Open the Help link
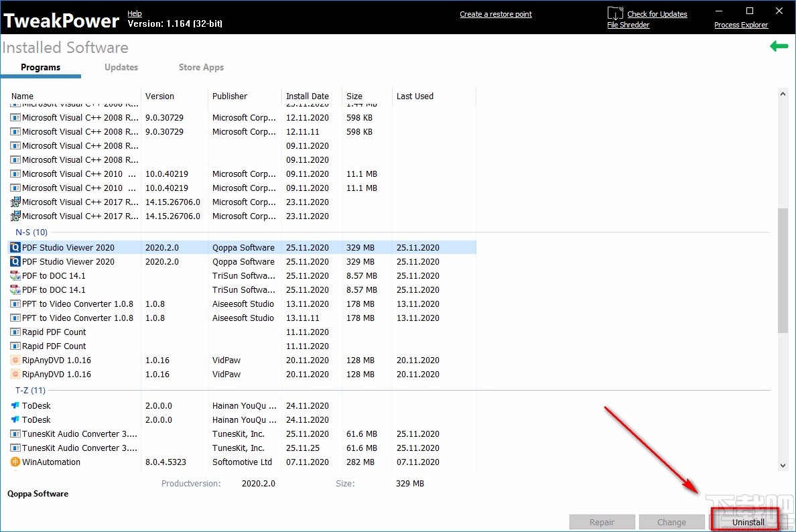 pos(135,13)
